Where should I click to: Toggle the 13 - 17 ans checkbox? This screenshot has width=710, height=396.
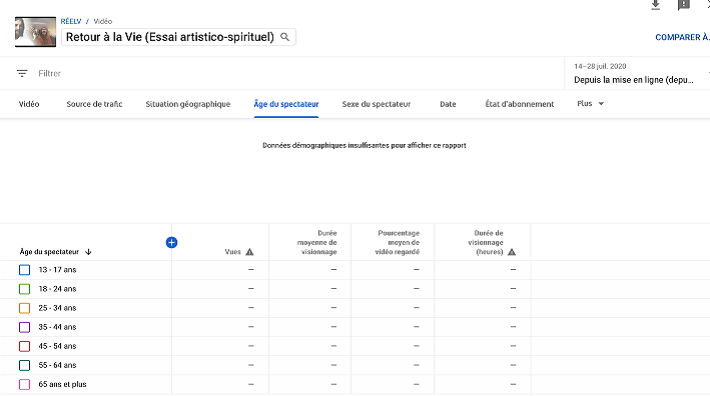(24, 270)
